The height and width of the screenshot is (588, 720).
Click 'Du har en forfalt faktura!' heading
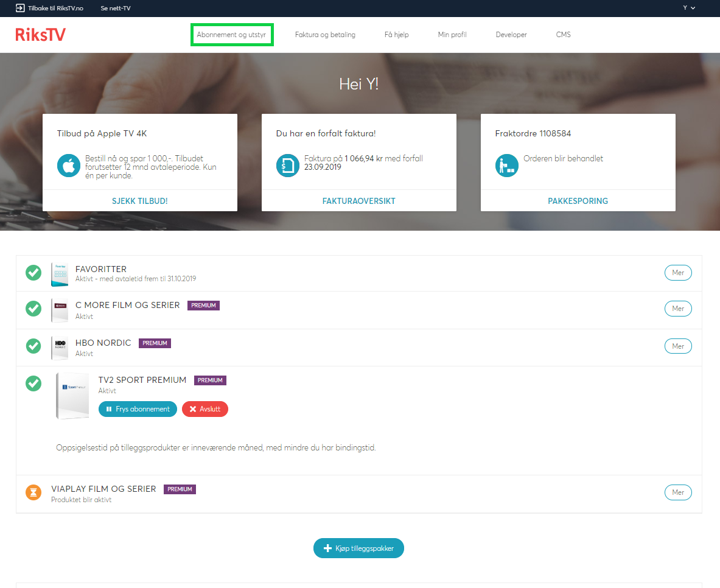[326, 133]
